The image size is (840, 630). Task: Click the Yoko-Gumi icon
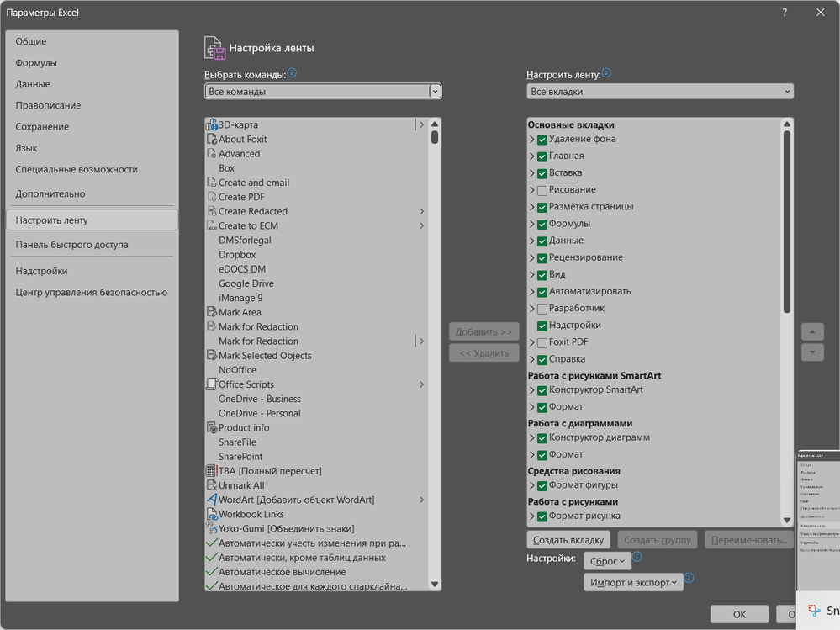212,529
